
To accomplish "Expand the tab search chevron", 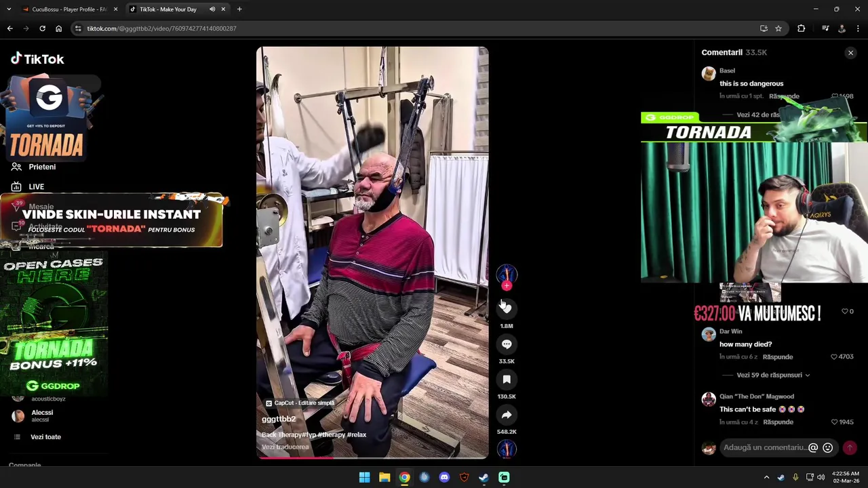I will click(9, 9).
